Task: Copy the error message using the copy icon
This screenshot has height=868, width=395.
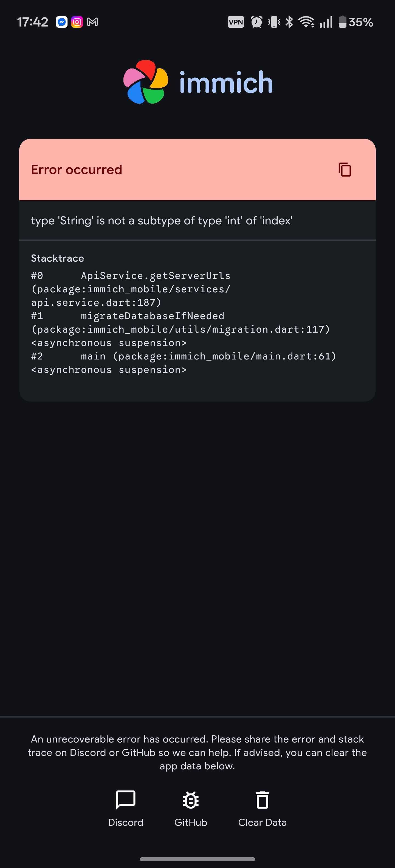Action: [x=345, y=170]
